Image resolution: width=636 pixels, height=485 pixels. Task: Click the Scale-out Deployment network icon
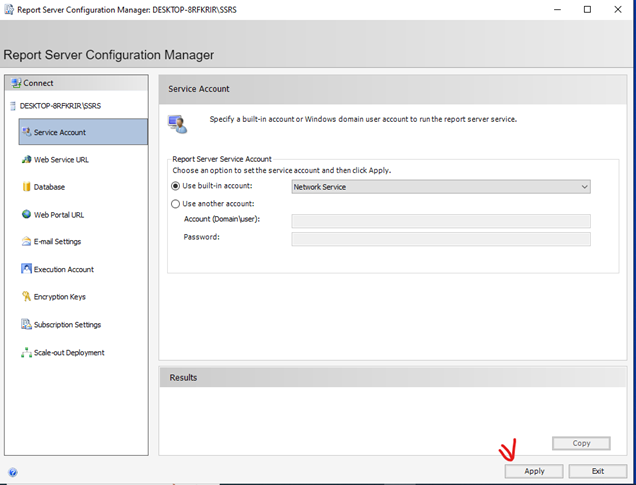coord(26,352)
